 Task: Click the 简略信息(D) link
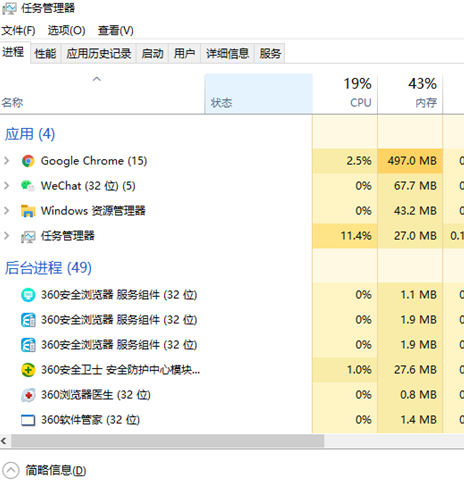pos(56,471)
